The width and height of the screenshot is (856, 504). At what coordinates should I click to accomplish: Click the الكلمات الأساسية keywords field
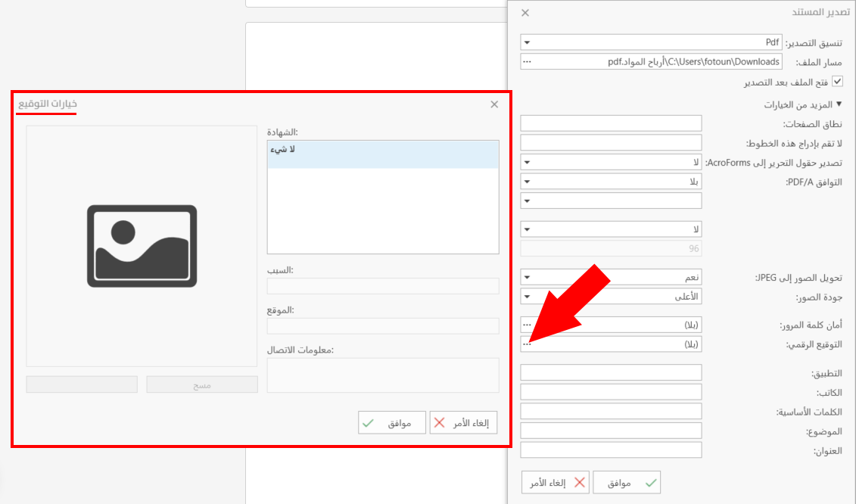click(610, 411)
